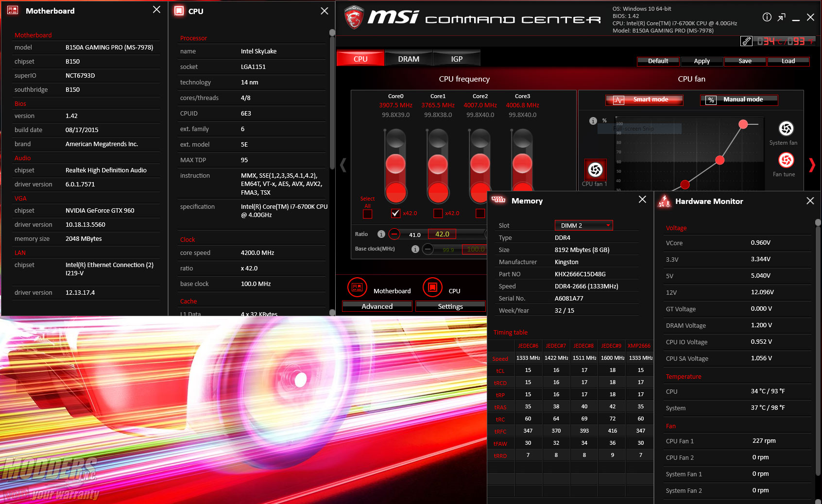The image size is (822, 504).
Task: Close the CPU info window
Action: (325, 11)
